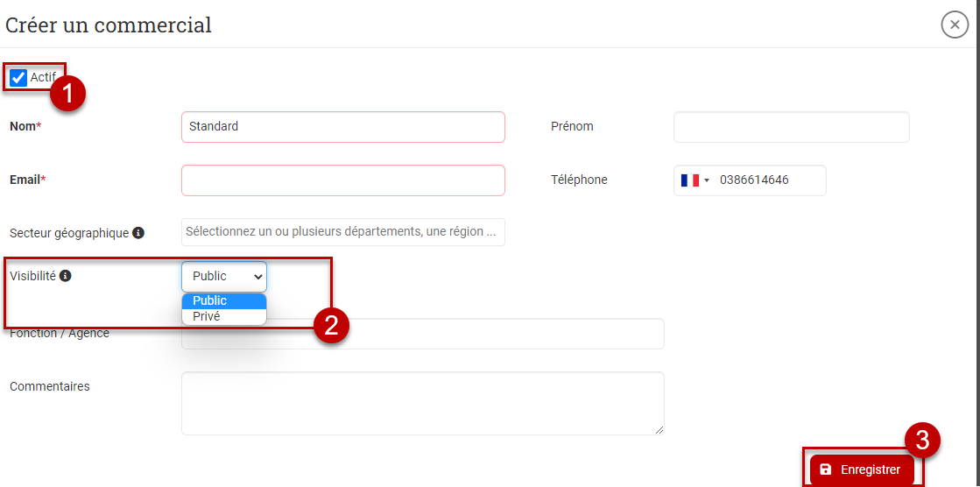Open the Visibilité dropdown
980x487 pixels.
point(224,276)
